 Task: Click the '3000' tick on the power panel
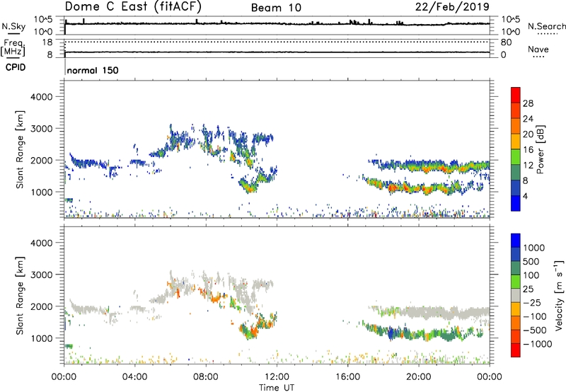(x=41, y=129)
